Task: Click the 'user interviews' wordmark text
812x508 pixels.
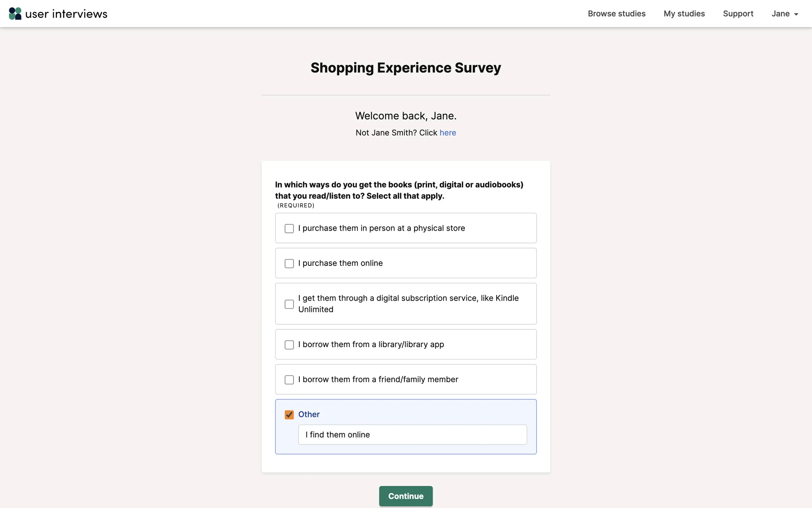Action: click(x=66, y=14)
